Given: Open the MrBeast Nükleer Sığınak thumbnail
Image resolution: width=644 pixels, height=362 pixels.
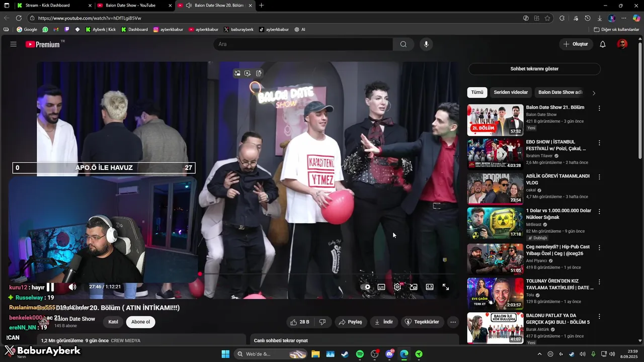Looking at the screenshot, I should [x=495, y=223].
